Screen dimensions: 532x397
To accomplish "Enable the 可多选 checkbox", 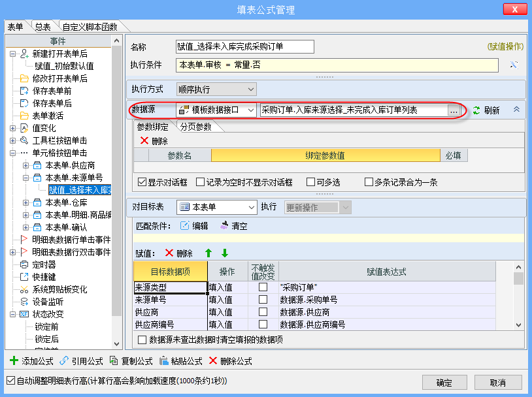I will click(310, 182).
